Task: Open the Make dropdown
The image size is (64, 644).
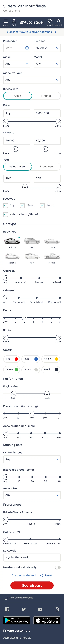Action: pos(17,64)
